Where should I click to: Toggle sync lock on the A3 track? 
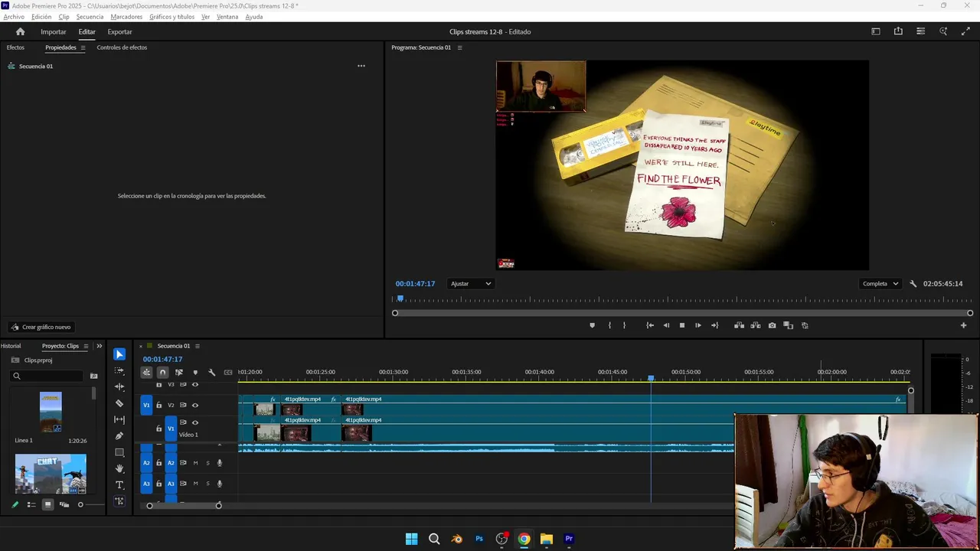click(x=183, y=484)
